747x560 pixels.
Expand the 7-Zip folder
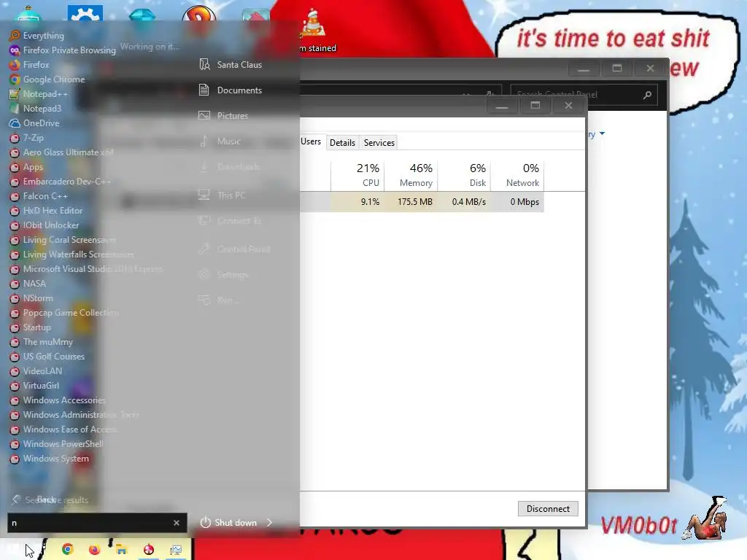[x=27, y=138]
